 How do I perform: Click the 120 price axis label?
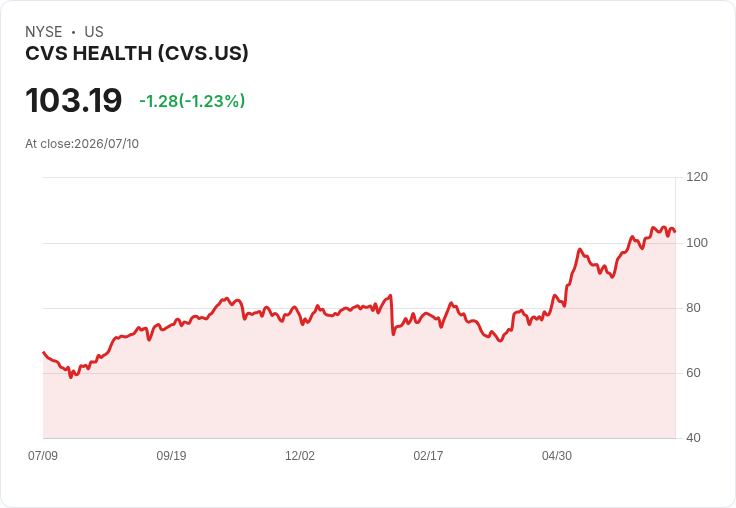697,177
